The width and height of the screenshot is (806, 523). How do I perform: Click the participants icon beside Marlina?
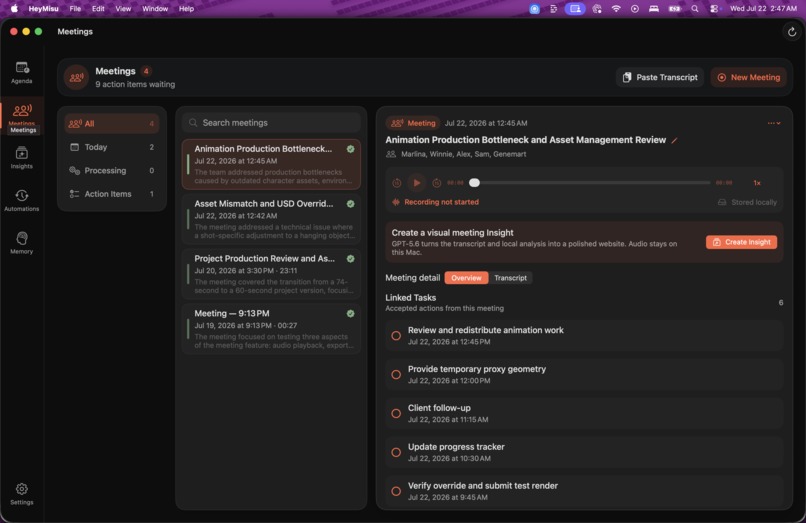pyautogui.click(x=391, y=154)
